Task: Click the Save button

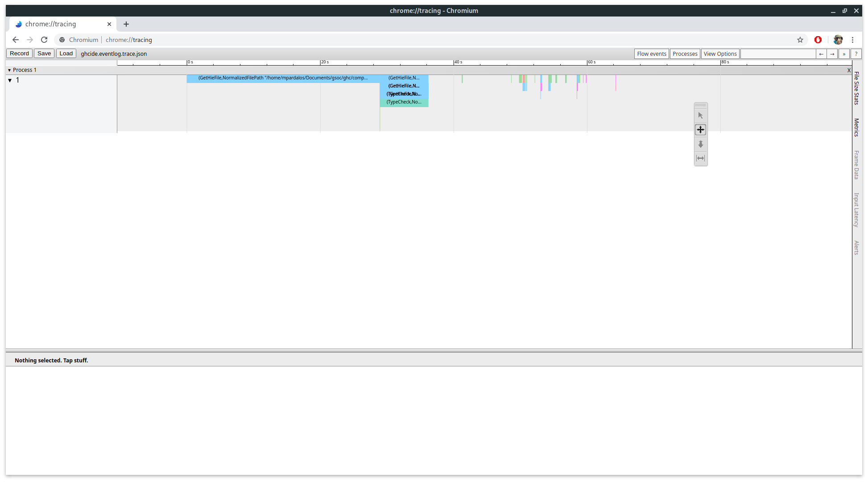Action: click(x=45, y=54)
